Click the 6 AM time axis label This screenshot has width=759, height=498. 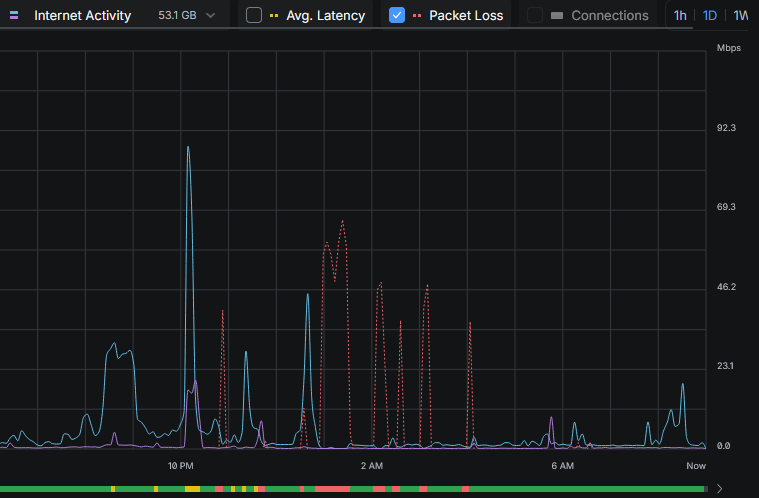(562, 466)
